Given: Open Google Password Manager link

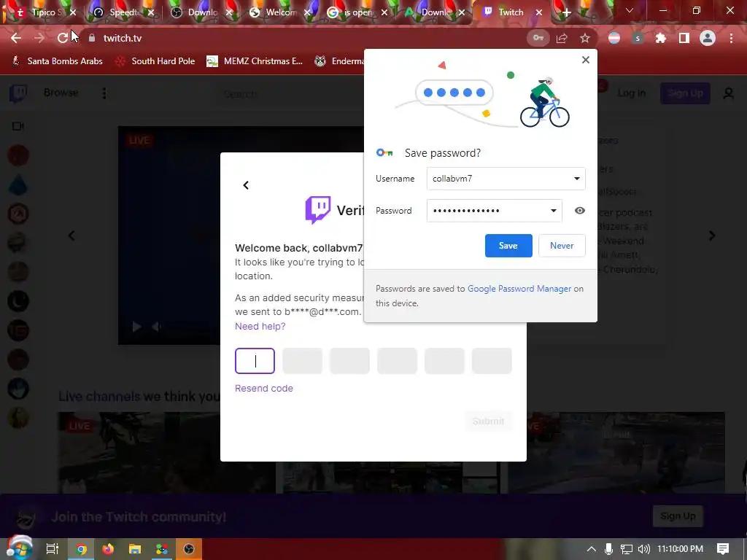Looking at the screenshot, I should tap(519, 289).
